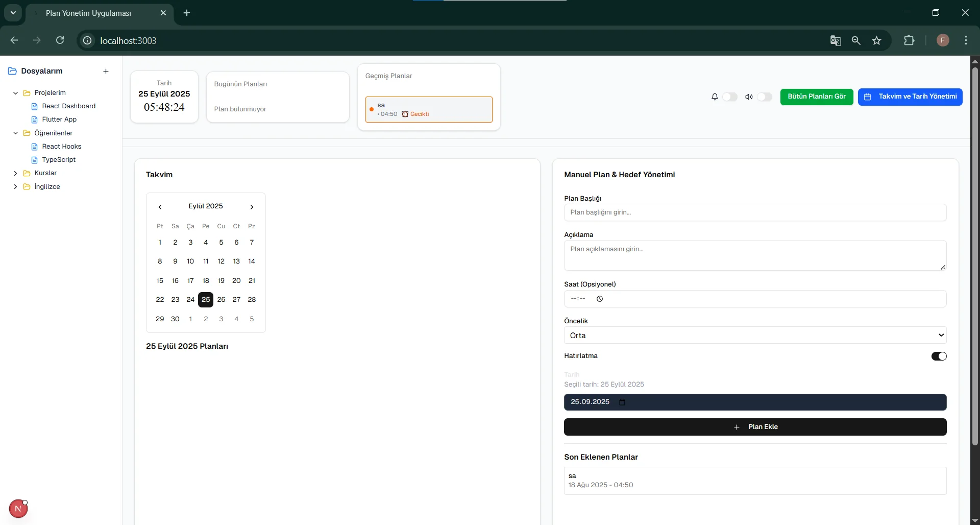Click the clock icon in time field

[x=600, y=299]
